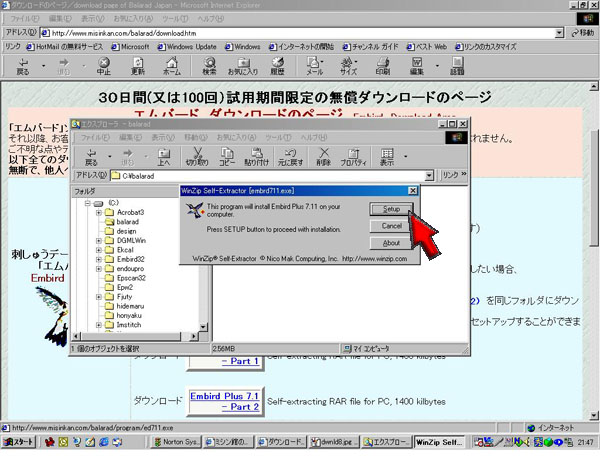The image size is (600, 456).
Task: Click the Cut scissors icon in Explorer window
Action: pos(197,157)
